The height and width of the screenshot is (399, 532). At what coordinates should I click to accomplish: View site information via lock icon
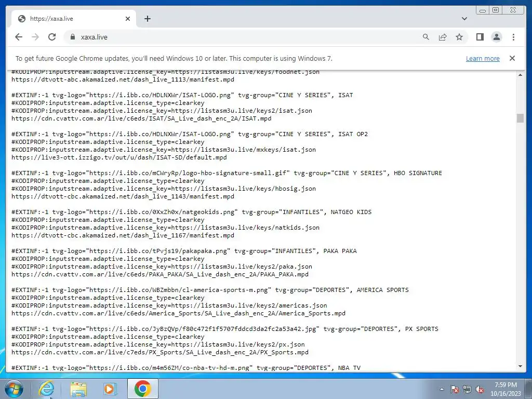click(72, 37)
